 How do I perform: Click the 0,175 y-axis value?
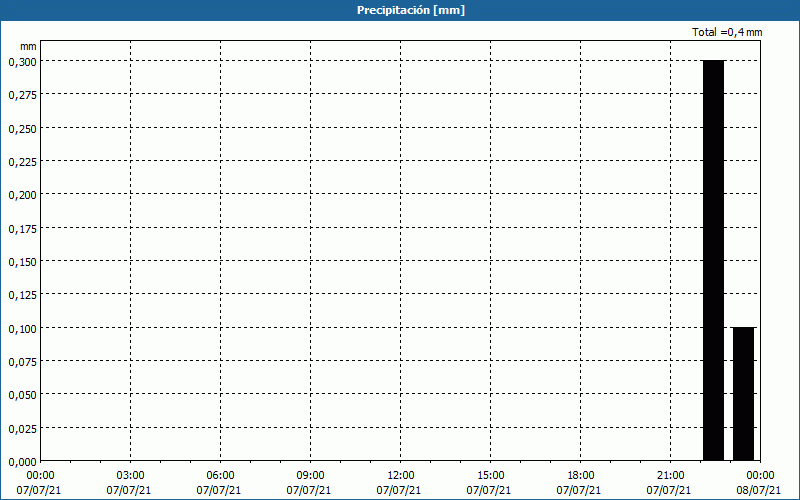[22, 229]
